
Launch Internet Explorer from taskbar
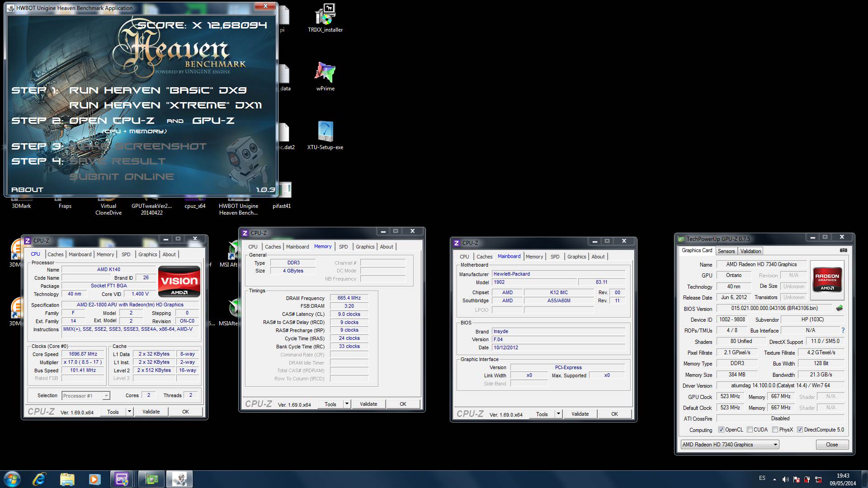point(40,479)
